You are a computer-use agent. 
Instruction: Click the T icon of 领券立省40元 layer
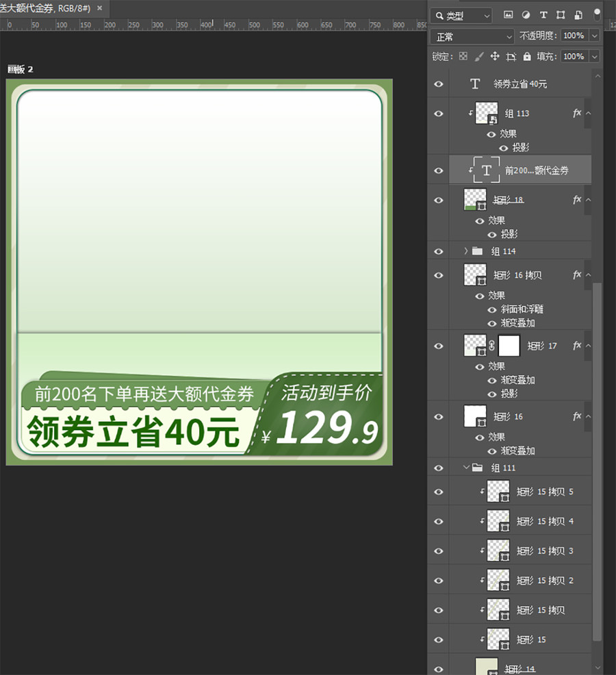[x=475, y=84]
